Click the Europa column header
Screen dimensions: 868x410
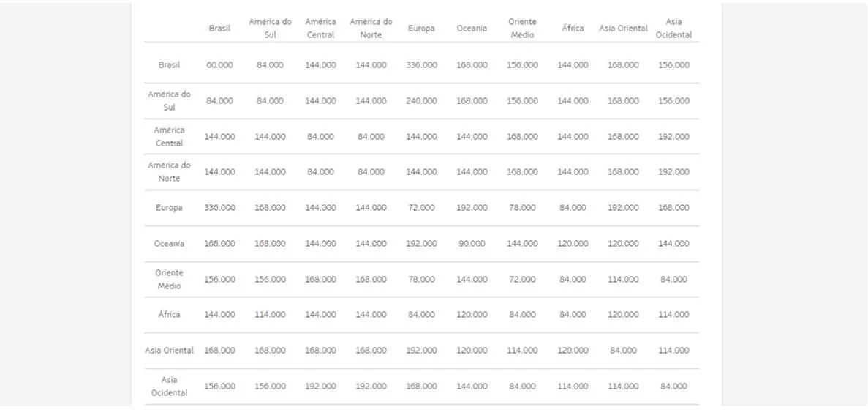tap(421, 29)
